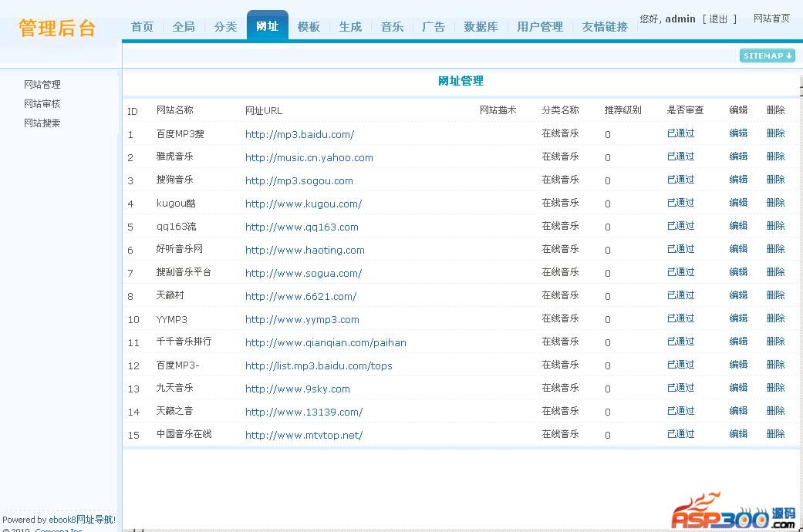The height and width of the screenshot is (532, 803).
Task: Open the http://www.kugou.com/ URL link
Action: coord(303,204)
